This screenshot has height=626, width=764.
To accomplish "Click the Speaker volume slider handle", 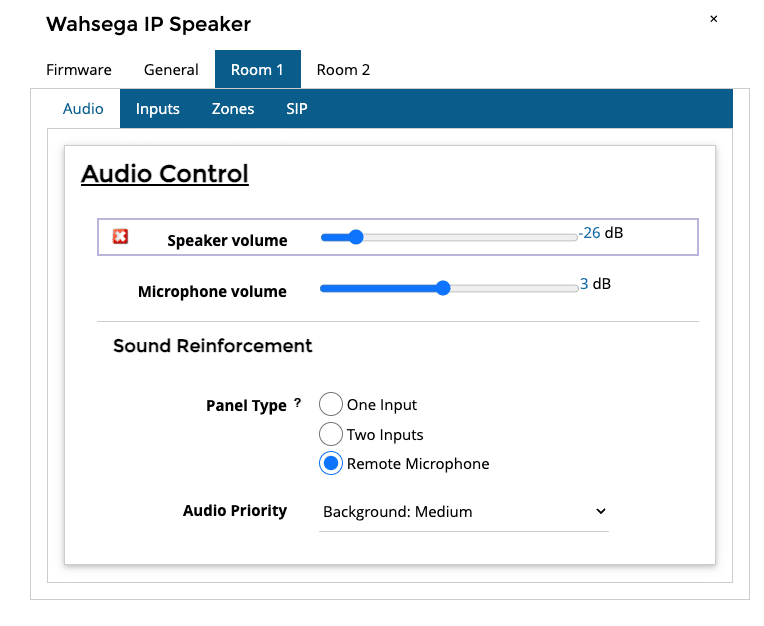I will [x=356, y=237].
